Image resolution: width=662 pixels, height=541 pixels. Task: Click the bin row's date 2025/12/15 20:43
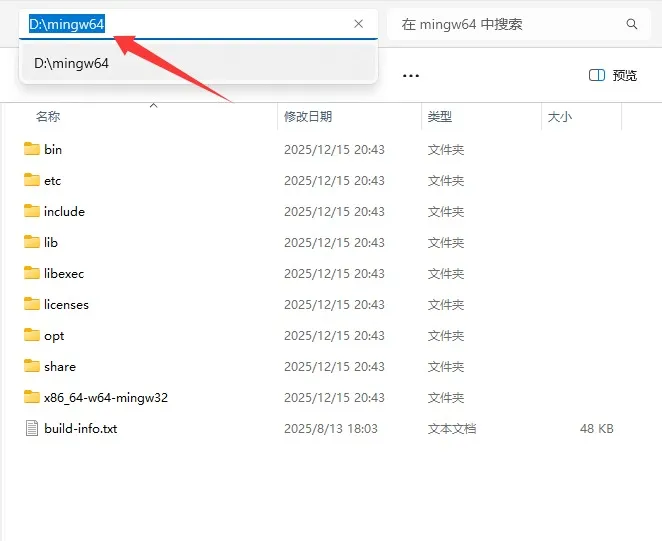point(334,150)
